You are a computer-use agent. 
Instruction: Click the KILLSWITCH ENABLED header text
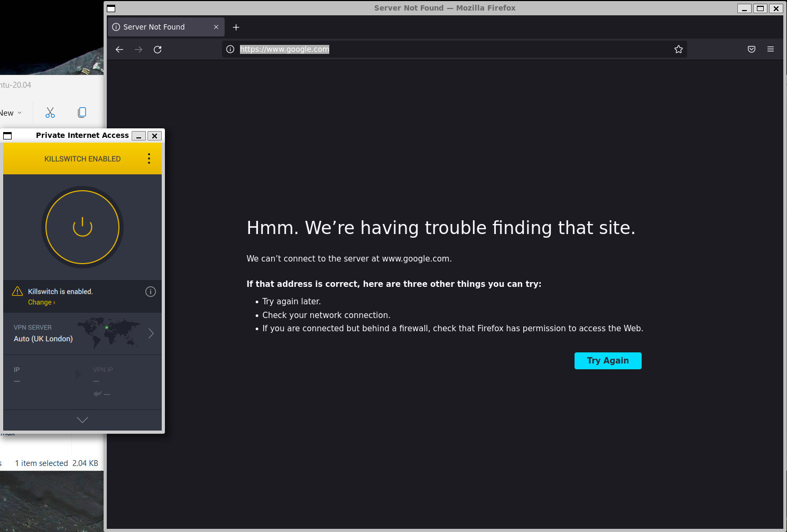tap(82, 159)
